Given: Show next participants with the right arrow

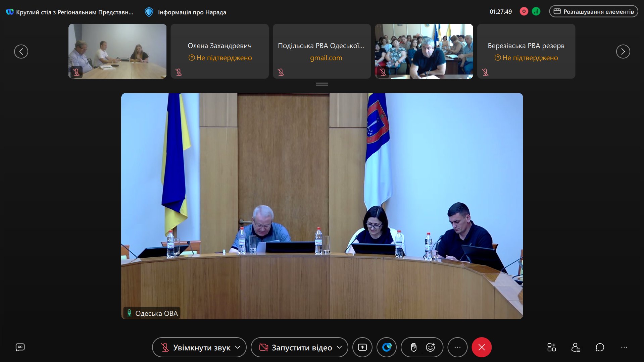Looking at the screenshot, I should coord(623,51).
